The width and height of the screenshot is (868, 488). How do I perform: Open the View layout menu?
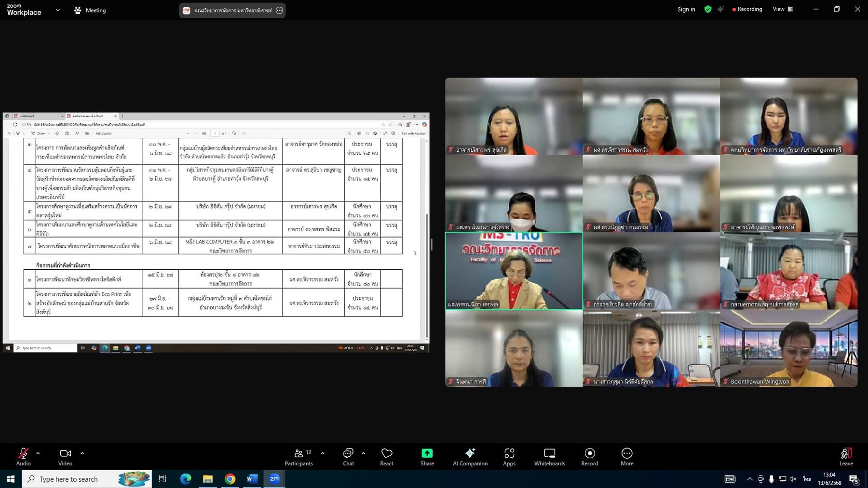(x=783, y=9)
